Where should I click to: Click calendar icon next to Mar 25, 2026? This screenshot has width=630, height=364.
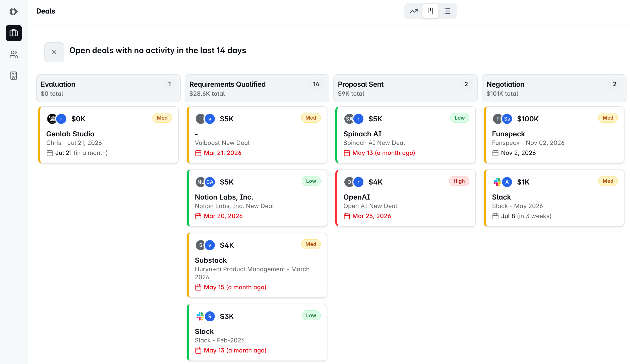[x=347, y=216]
